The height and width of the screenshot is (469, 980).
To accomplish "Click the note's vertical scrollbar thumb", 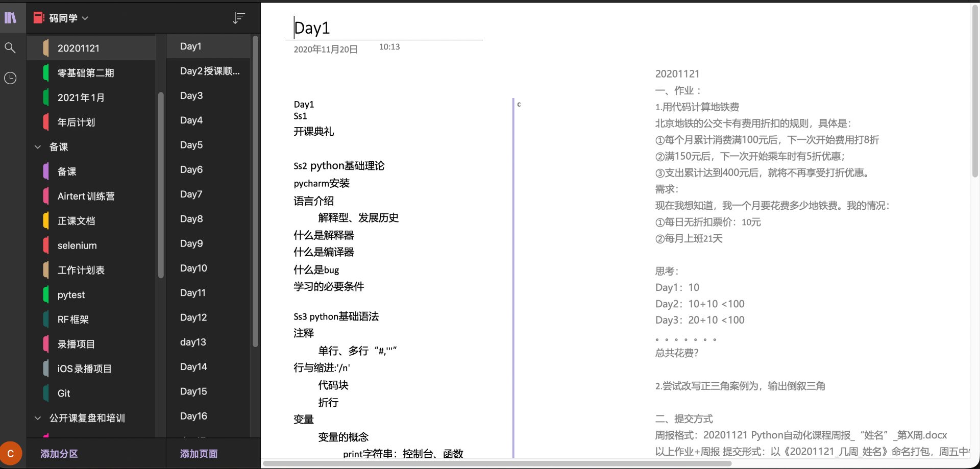I will pos(975,91).
